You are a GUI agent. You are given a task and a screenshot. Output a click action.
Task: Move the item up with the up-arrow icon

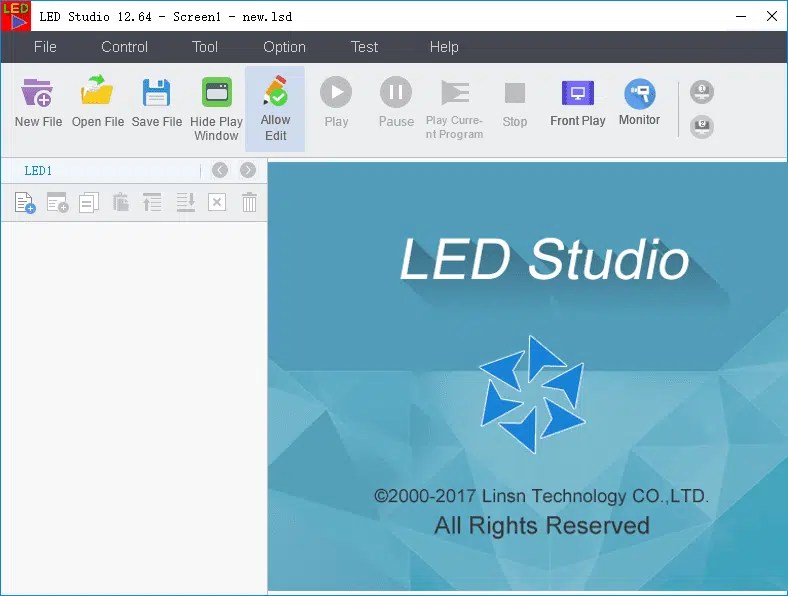point(152,203)
